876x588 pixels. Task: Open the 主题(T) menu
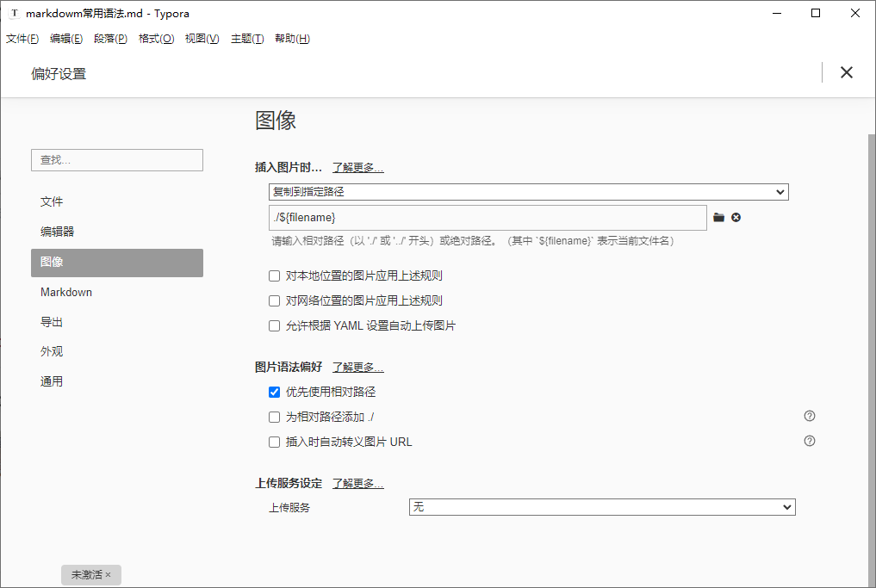coord(247,39)
